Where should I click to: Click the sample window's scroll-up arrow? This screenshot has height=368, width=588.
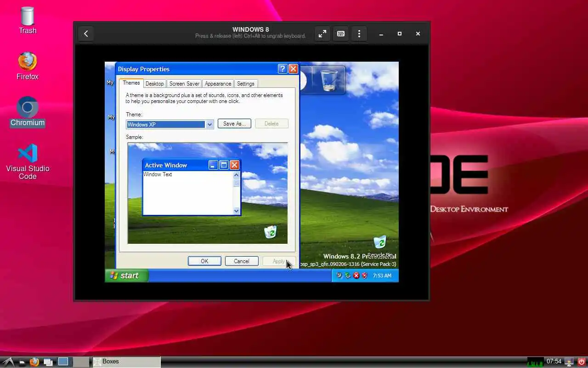point(237,175)
